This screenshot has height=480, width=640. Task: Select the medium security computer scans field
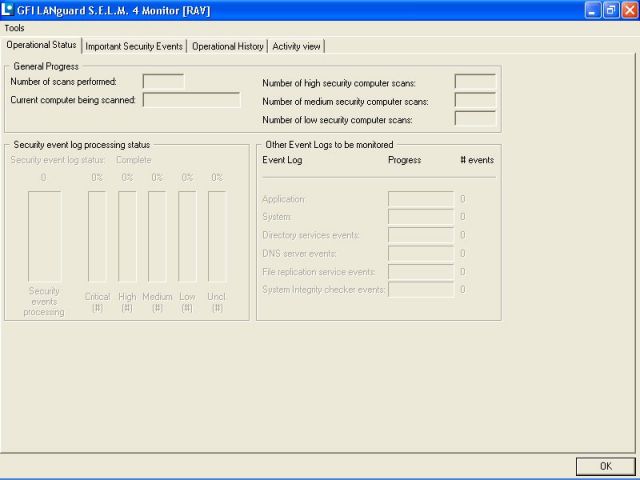[475, 100]
